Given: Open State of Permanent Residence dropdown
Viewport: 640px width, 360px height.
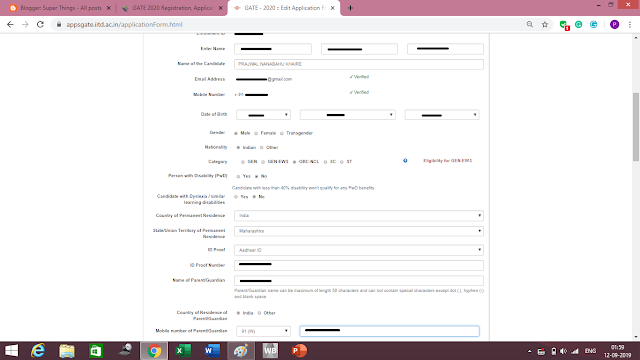Looking at the screenshot, I should click(x=359, y=231).
